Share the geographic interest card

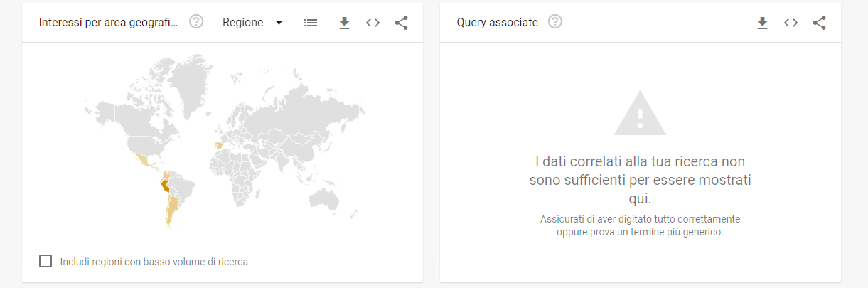click(401, 23)
